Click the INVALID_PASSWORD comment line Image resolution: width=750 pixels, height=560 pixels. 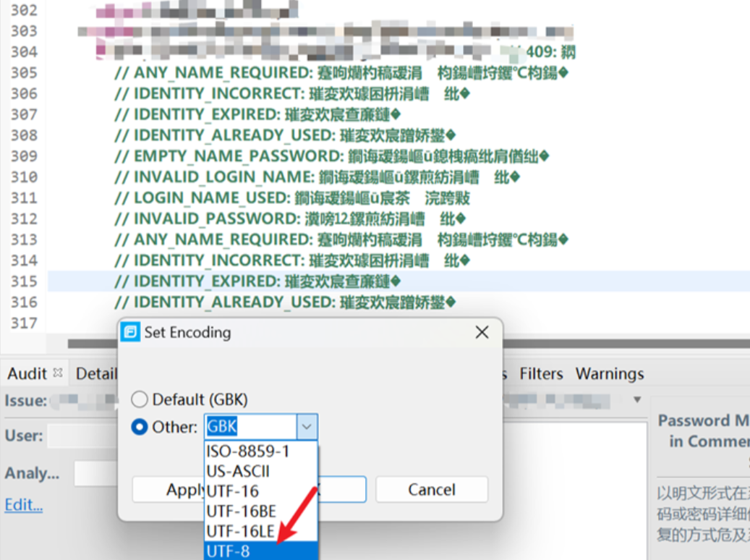290,219
